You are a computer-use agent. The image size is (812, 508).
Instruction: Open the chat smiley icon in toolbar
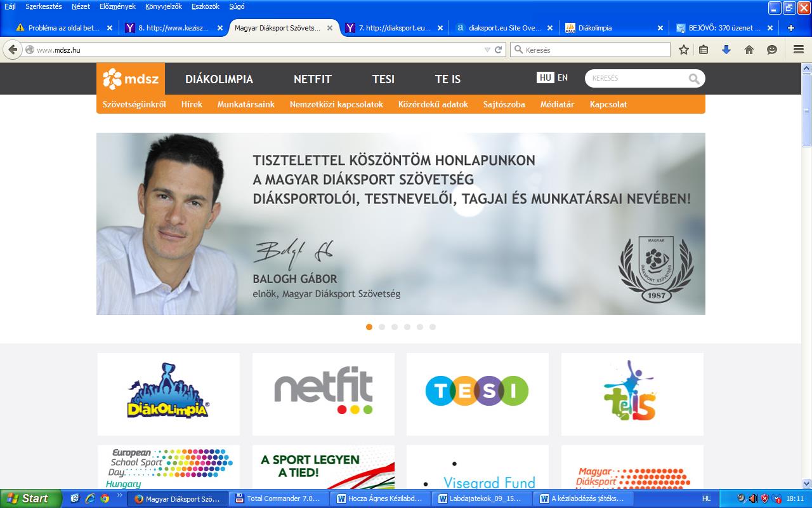point(772,50)
